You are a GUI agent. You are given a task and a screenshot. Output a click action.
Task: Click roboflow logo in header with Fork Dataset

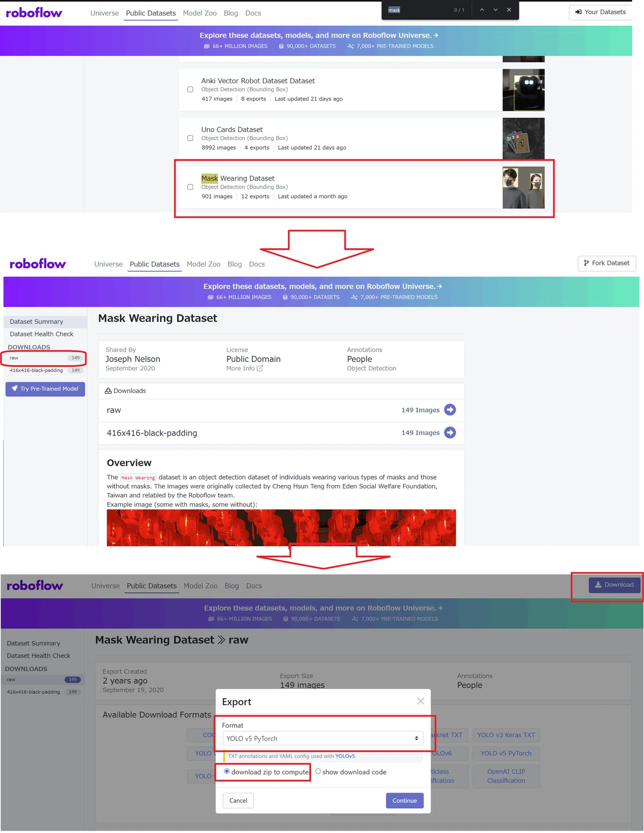[38, 264]
